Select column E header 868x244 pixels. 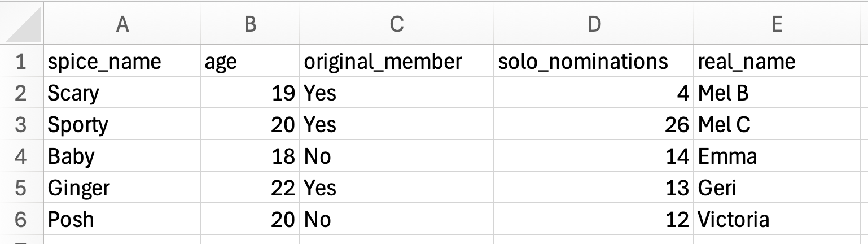click(x=777, y=24)
